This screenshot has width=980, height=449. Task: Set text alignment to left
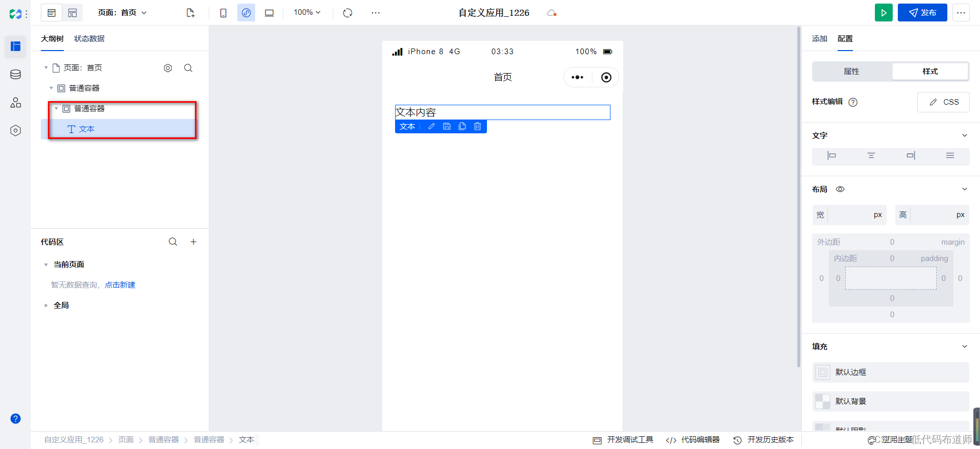tap(831, 156)
